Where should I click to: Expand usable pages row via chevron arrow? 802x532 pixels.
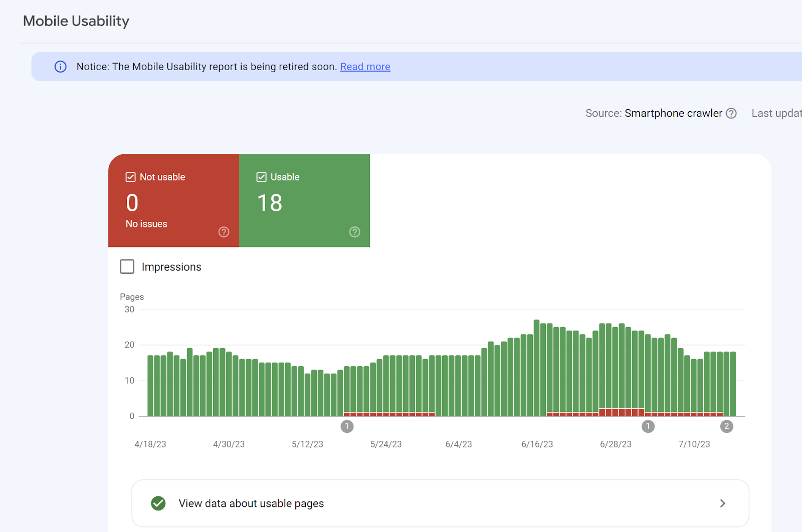coord(722,503)
